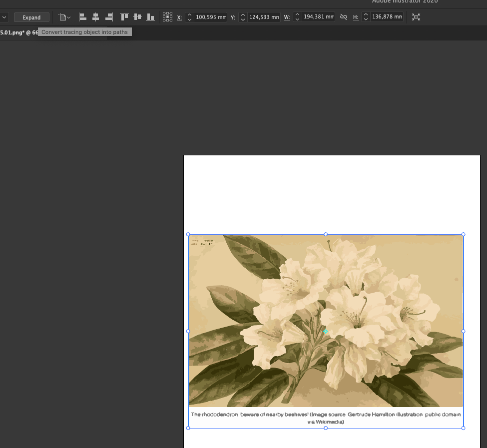Click the top-left selection handle
This screenshot has width=487, height=448.
188,234
